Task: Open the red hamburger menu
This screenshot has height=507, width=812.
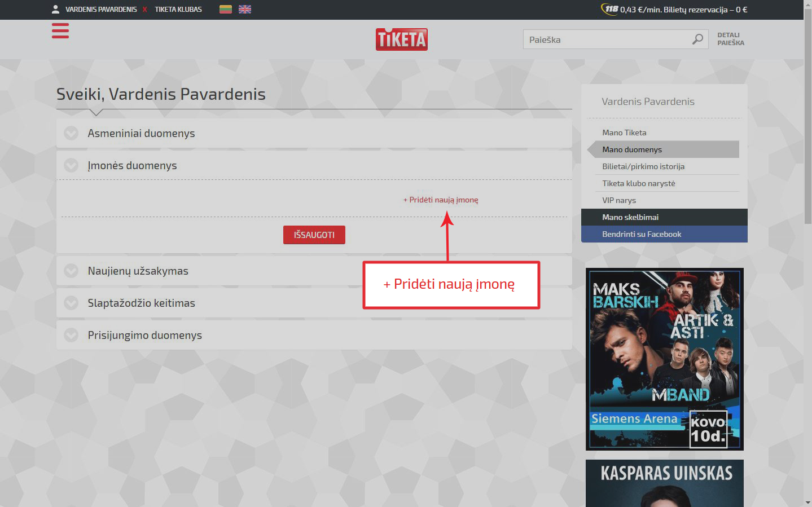Action: (x=60, y=30)
